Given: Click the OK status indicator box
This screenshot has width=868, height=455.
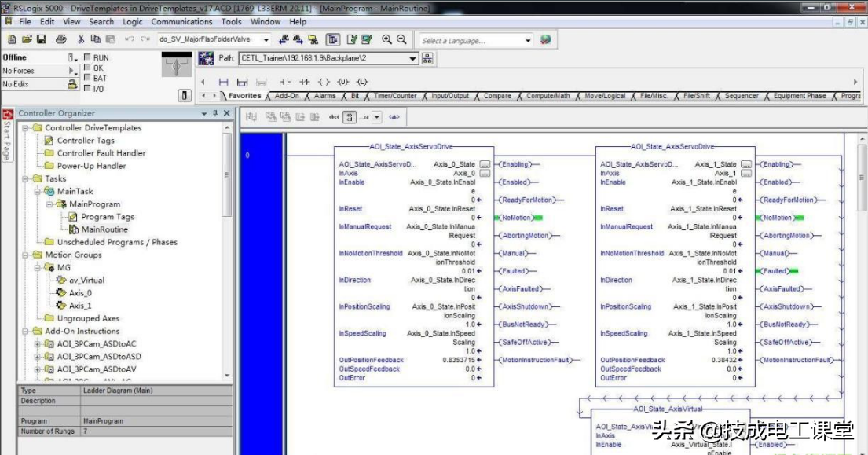Looking at the screenshot, I should click(87, 68).
